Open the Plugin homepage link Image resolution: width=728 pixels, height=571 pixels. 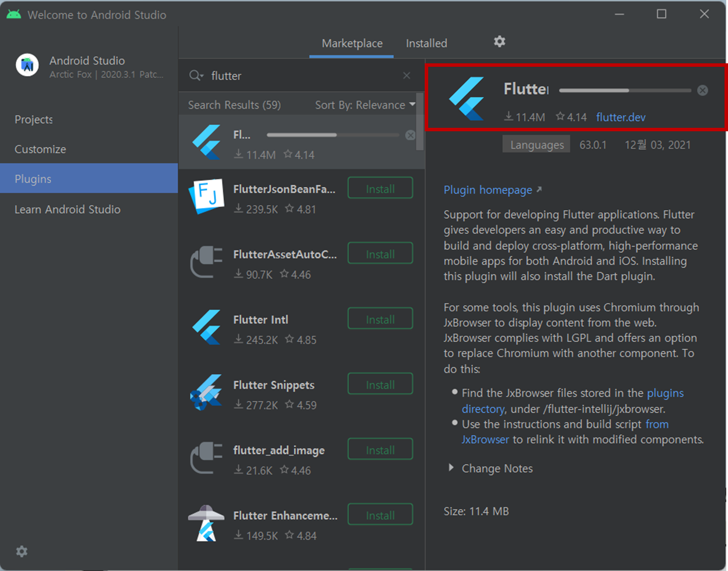493,190
